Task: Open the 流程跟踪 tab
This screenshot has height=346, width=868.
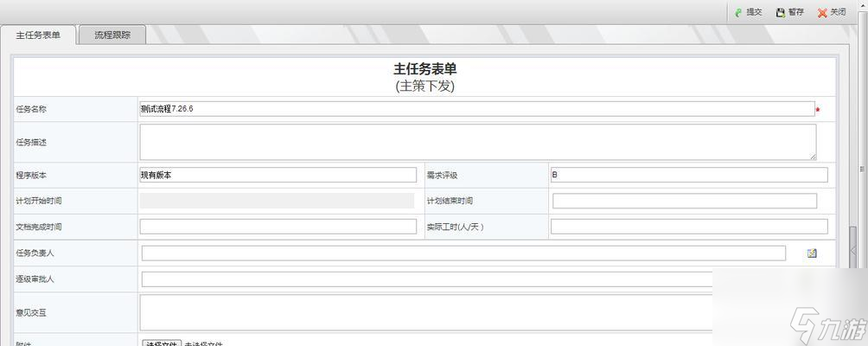Action: coord(112,35)
